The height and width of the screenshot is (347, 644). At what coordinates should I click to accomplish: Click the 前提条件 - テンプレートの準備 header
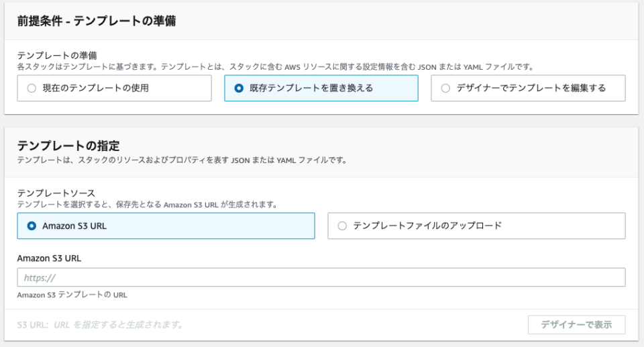pyautogui.click(x=97, y=21)
